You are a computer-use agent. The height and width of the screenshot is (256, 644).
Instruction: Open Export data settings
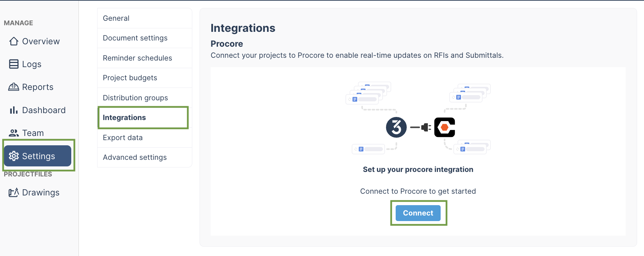(145, 138)
